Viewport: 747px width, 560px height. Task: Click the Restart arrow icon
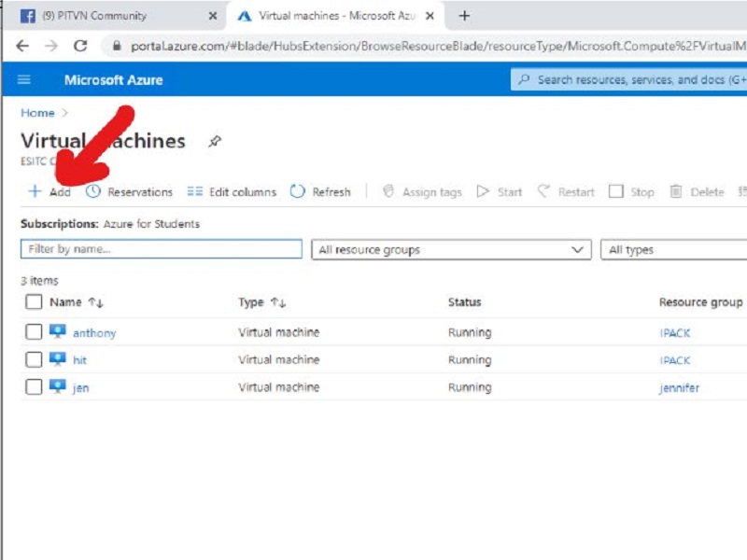[x=543, y=191]
